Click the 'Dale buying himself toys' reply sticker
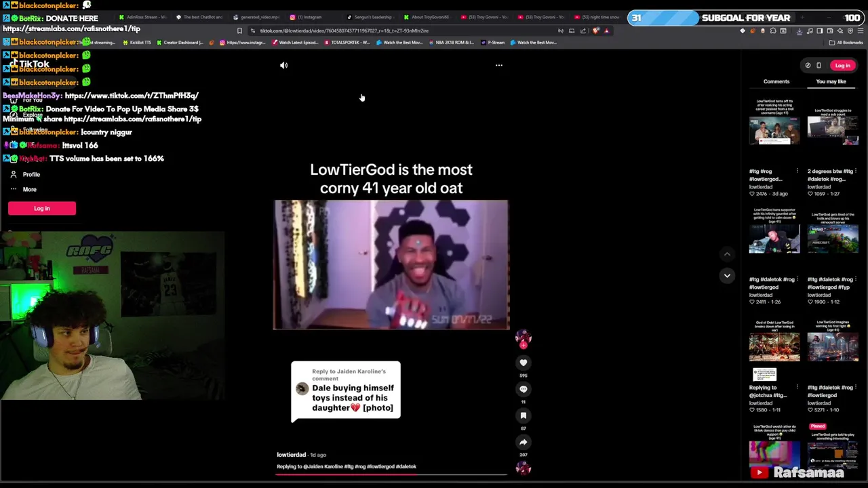The image size is (868, 488). click(346, 391)
